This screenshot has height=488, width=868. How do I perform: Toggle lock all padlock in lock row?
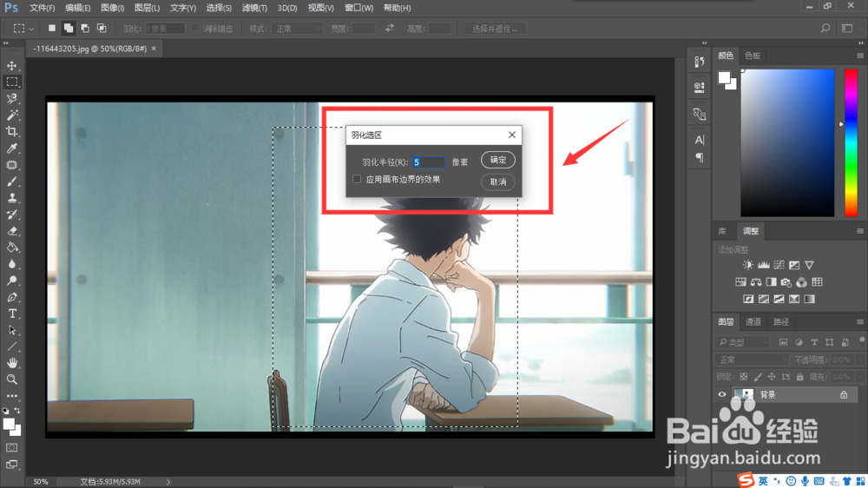(x=799, y=377)
